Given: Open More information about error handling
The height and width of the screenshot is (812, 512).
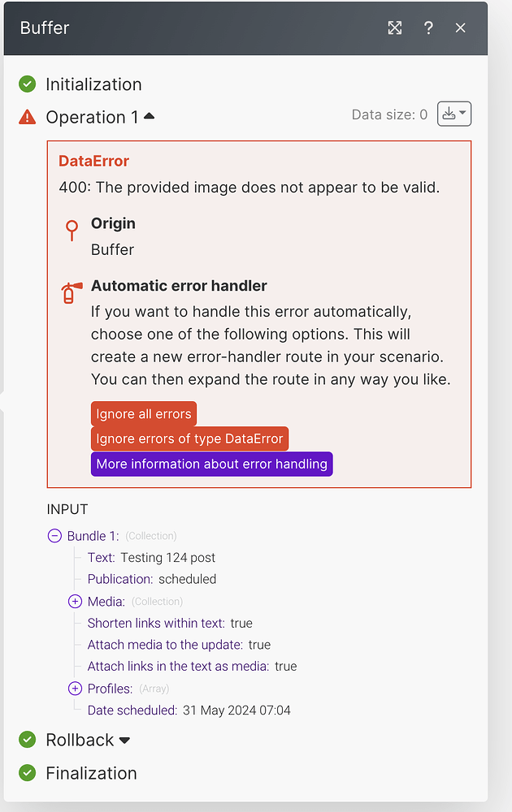Looking at the screenshot, I should pyautogui.click(x=211, y=464).
